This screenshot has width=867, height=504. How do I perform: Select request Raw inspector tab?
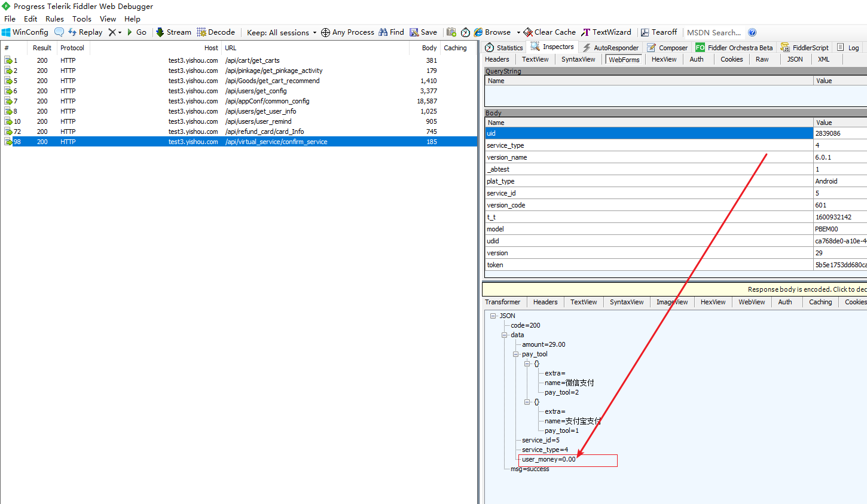[762, 59]
